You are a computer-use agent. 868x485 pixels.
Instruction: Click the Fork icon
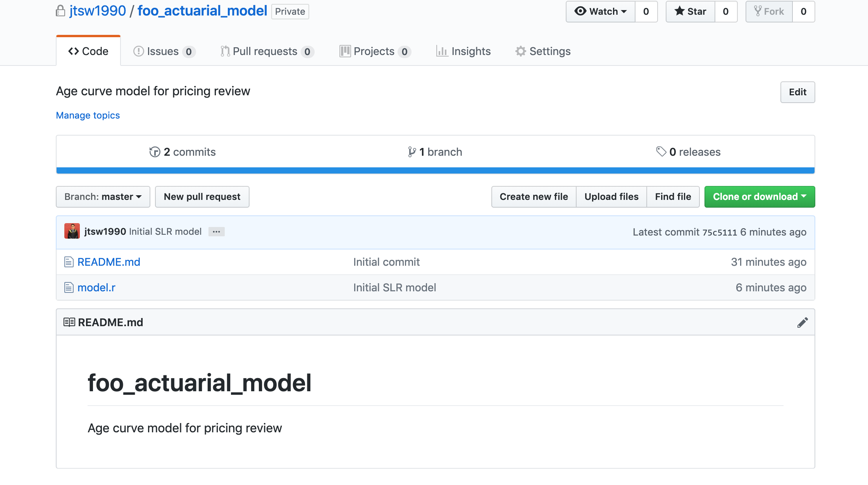tap(758, 12)
